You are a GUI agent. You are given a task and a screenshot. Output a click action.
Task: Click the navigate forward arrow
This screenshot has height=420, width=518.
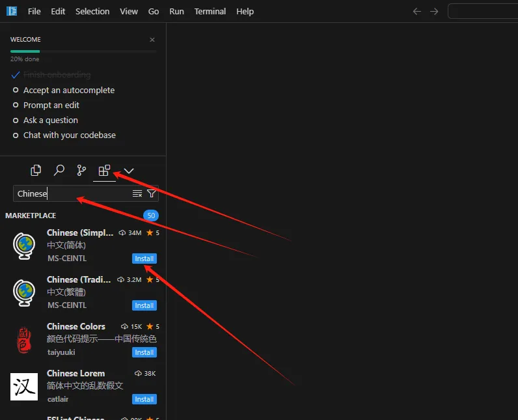pos(434,11)
